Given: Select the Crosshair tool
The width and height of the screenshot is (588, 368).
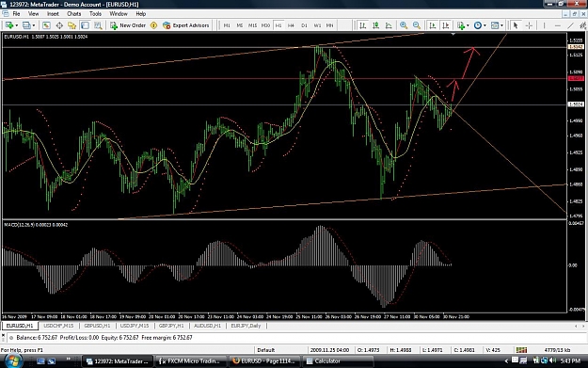Looking at the screenshot, I should pyautogui.click(x=529, y=25).
